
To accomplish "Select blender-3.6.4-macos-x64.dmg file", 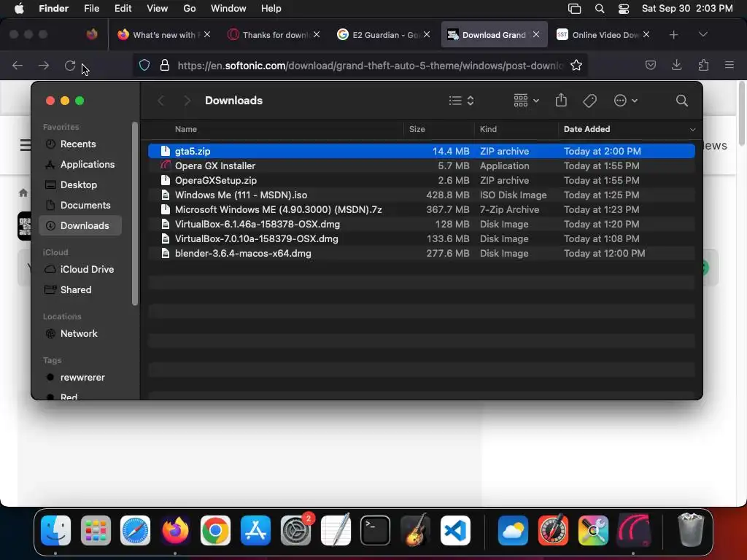I will coord(421,253).
